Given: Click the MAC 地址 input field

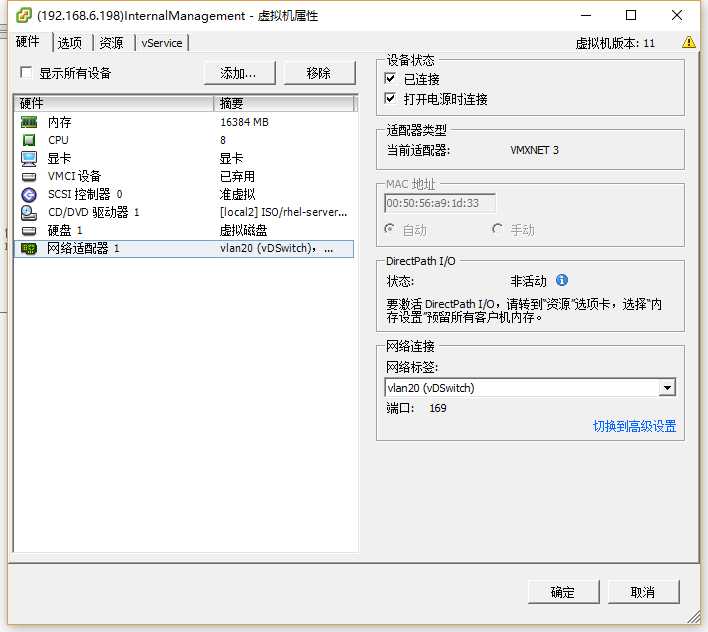Looking at the screenshot, I should coord(440,203).
